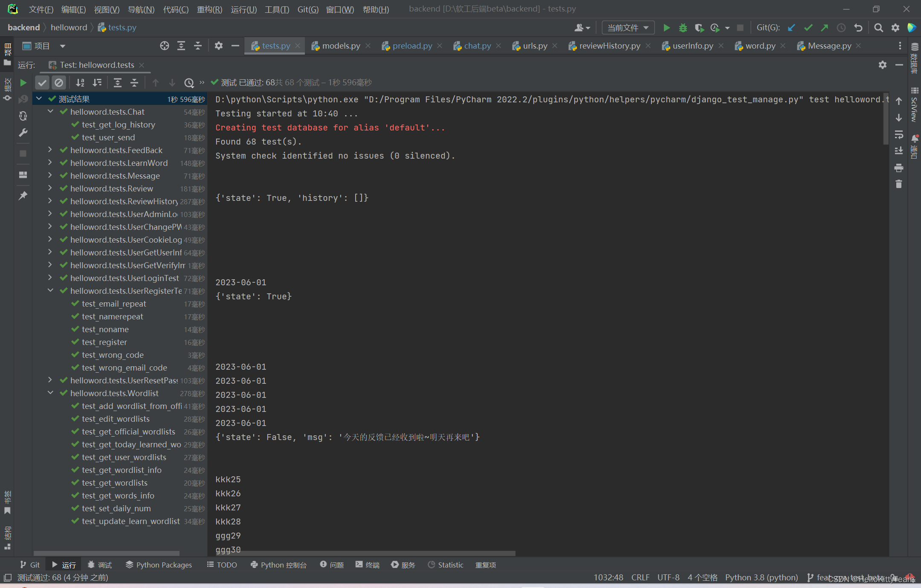Viewport: 921px width, 588px height.
Task: Toggle scroll to end of console
Action: pos(899,151)
